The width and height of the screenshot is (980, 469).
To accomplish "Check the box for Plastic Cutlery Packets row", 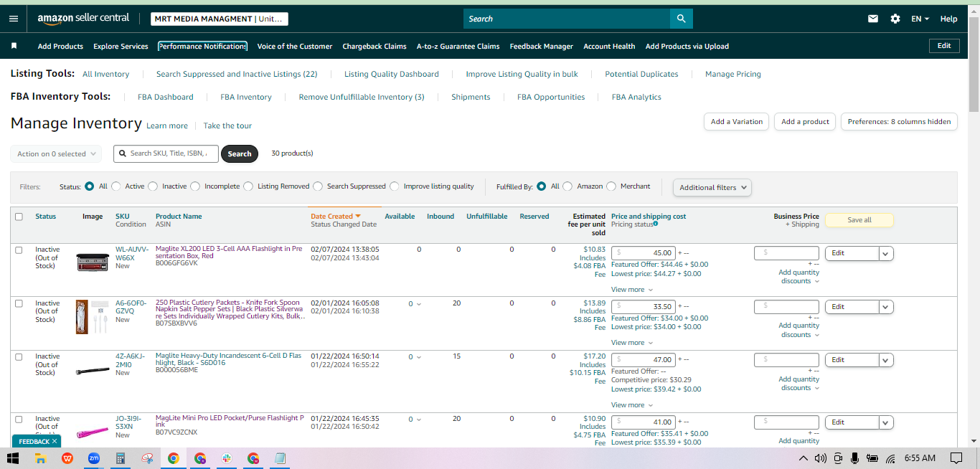I will (19, 303).
